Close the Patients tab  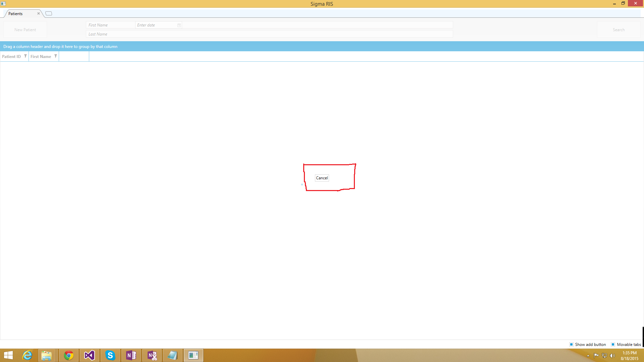[x=39, y=13]
